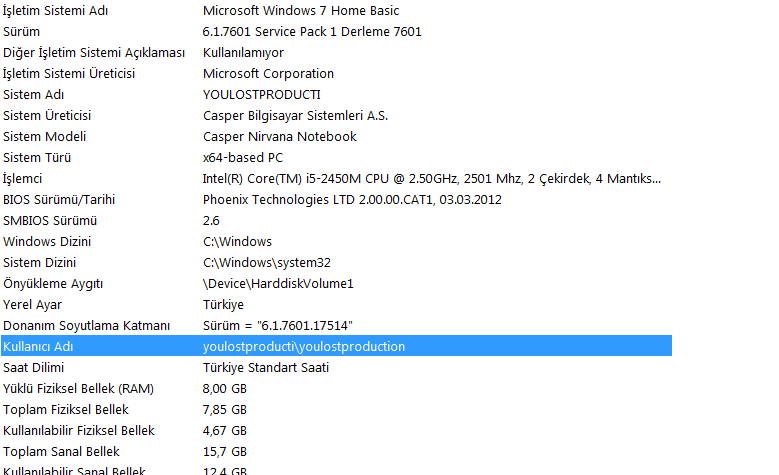Select the "Sistem Modeli" label
This screenshot has height=475, width=779.
click(45, 137)
